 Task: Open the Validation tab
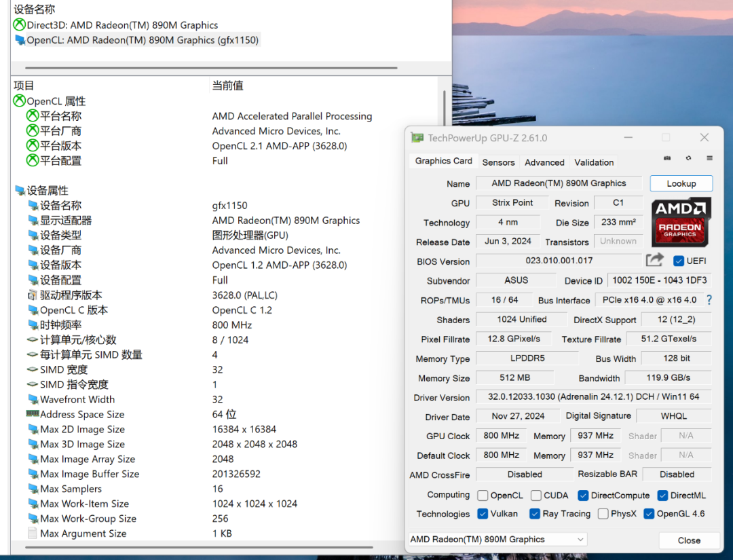594,162
